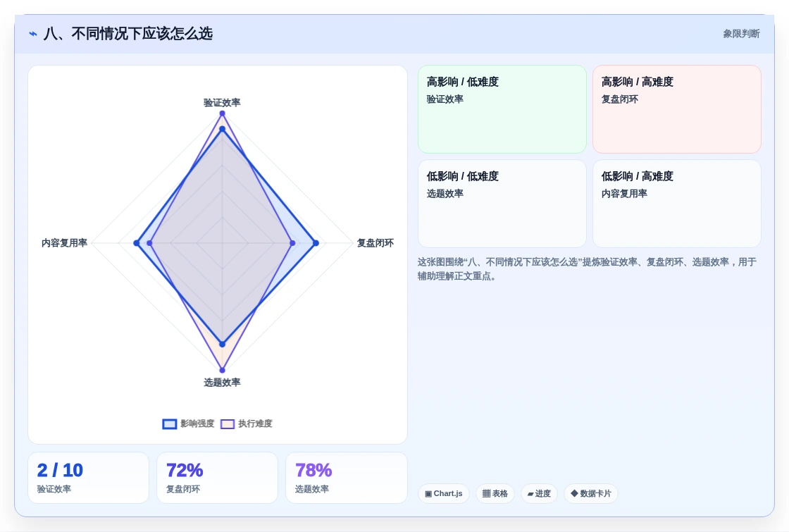Click the diamond icon in the 数据卡片 tag
Image resolution: width=789 pixels, height=532 pixels.
[x=574, y=493]
